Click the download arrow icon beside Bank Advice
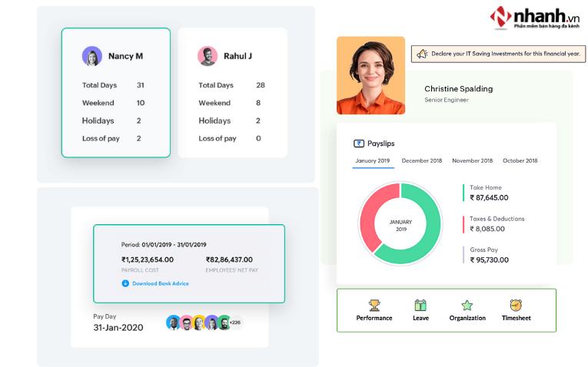Viewport: 588px width, 367px height. (125, 283)
